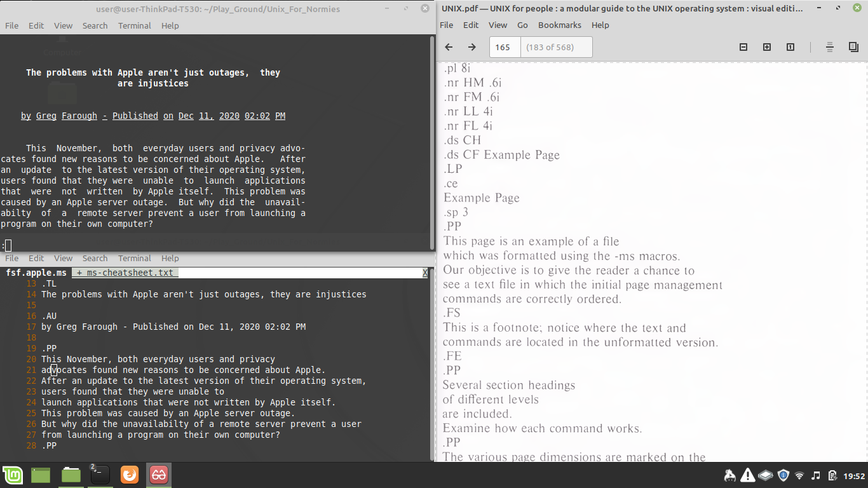The image size is (868, 488).
Task: Click the top terminal vertical scrollbar
Action: point(432,143)
